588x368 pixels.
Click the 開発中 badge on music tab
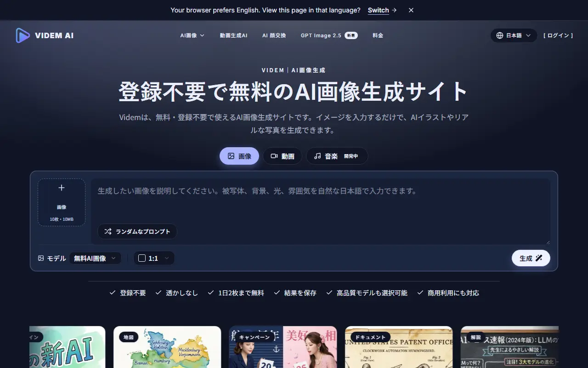[351, 156]
